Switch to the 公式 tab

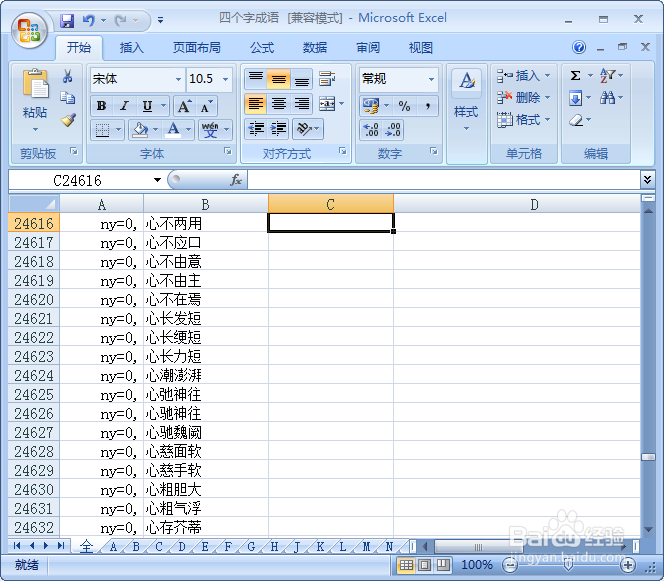262,47
